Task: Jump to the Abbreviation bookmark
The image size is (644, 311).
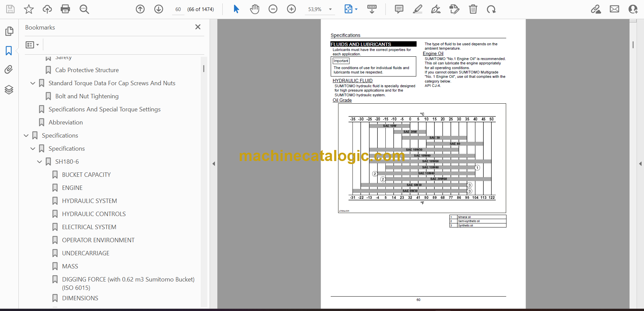Action: click(66, 122)
